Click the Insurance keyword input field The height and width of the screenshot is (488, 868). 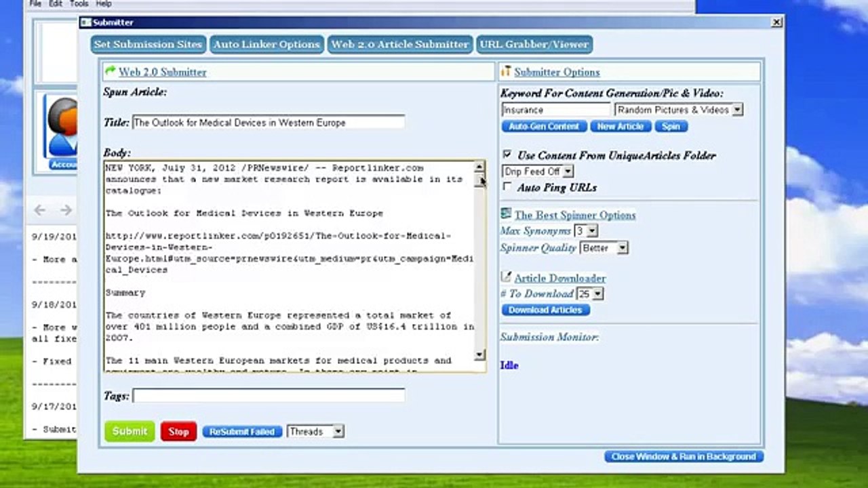(x=557, y=109)
